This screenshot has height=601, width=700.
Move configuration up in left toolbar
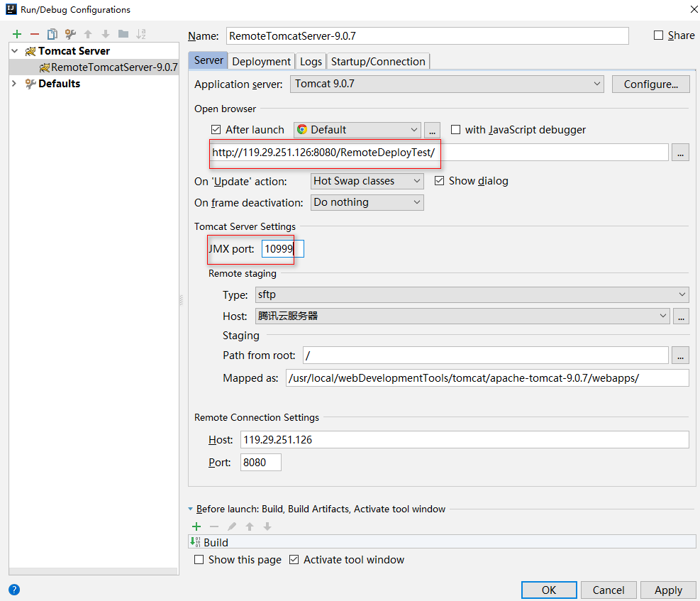88,34
